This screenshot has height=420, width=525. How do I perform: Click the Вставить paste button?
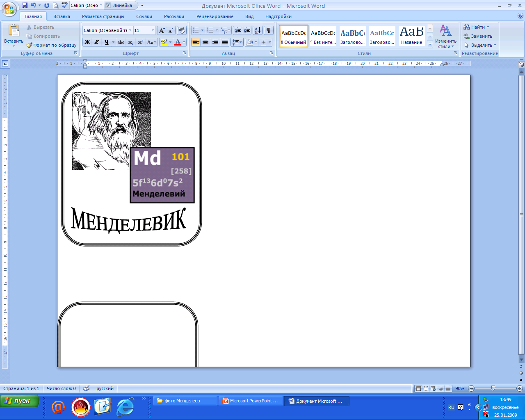point(14,35)
